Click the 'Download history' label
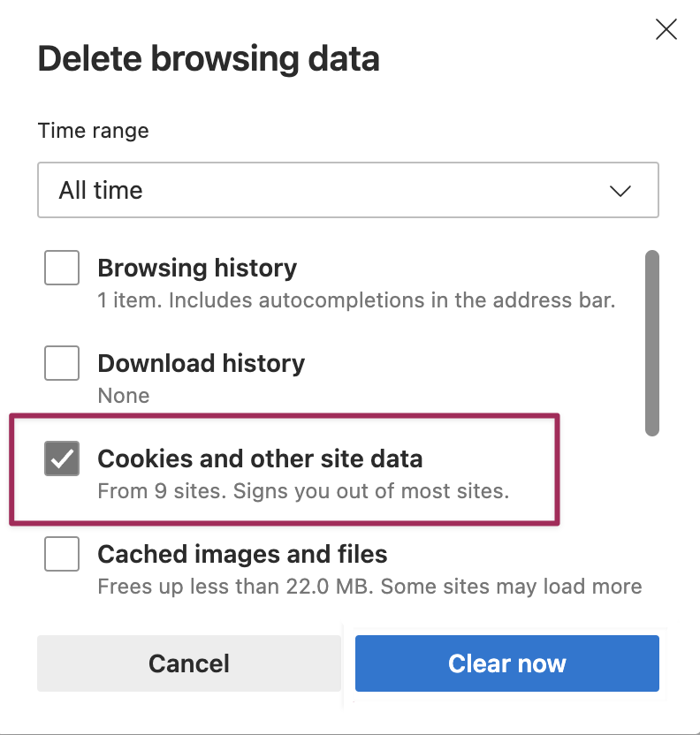The height and width of the screenshot is (735, 700). coord(201,363)
